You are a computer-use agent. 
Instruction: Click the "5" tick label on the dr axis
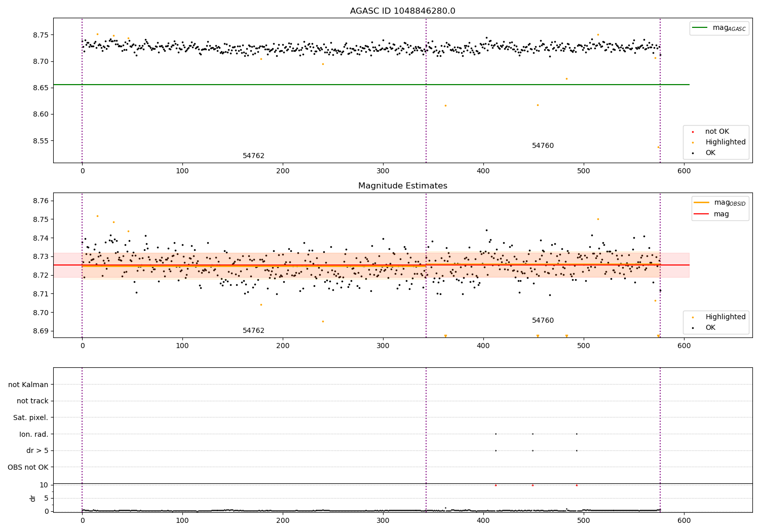pos(46,498)
